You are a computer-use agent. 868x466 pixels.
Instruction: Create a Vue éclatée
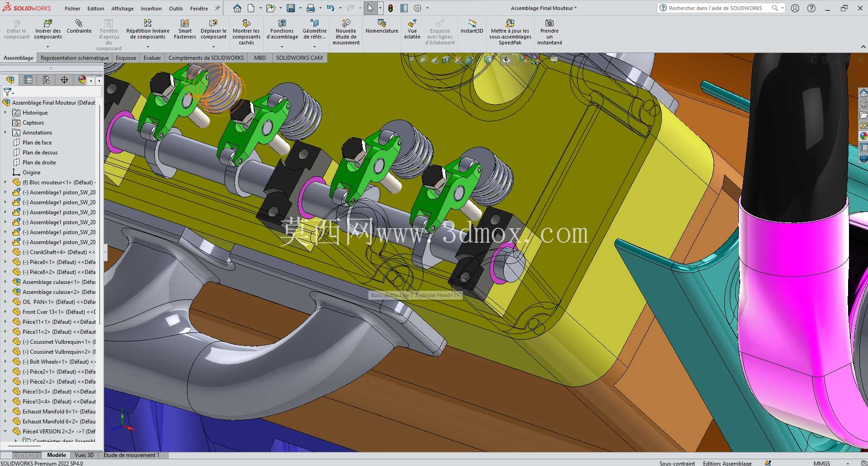[x=412, y=29]
